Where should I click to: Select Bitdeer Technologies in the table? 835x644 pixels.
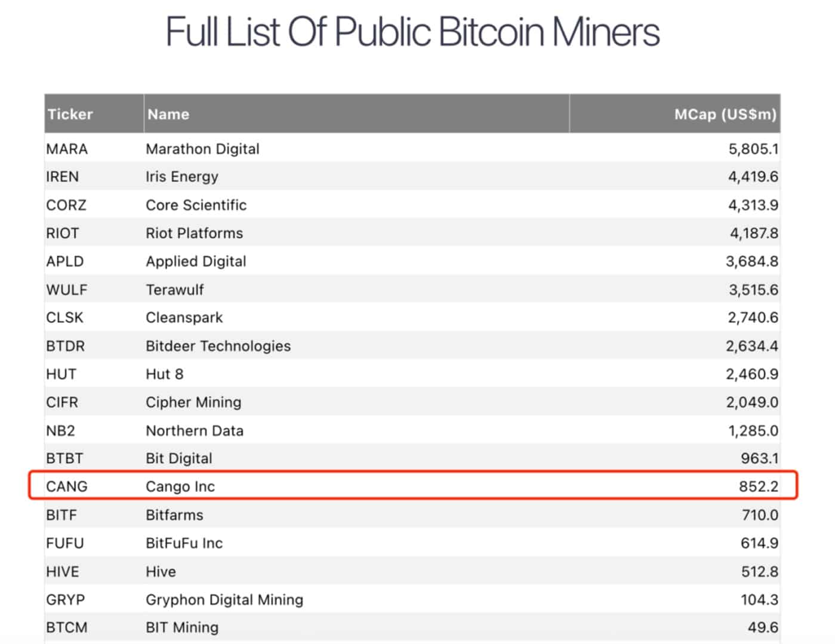pyautogui.click(x=218, y=346)
